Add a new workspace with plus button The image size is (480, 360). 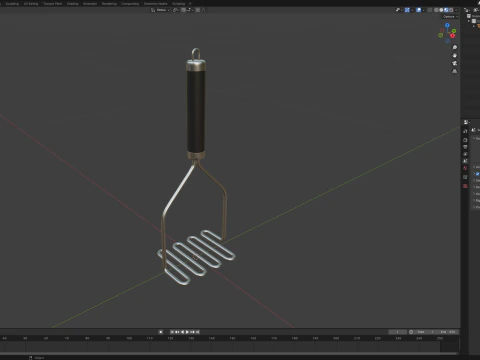click(190, 4)
